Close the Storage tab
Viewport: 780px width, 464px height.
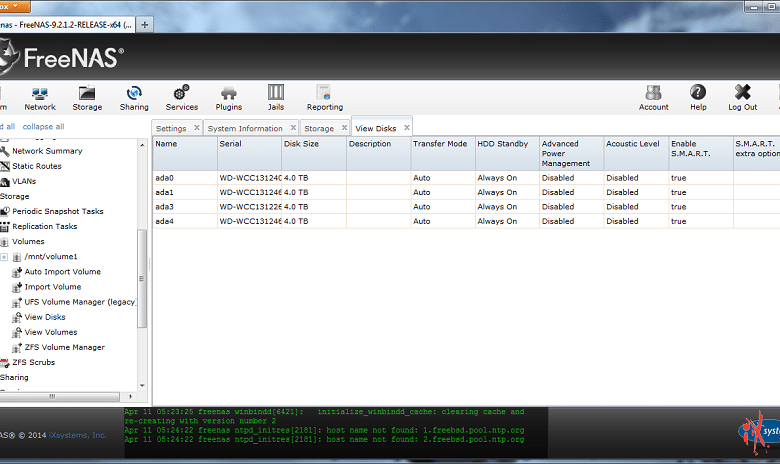point(344,128)
